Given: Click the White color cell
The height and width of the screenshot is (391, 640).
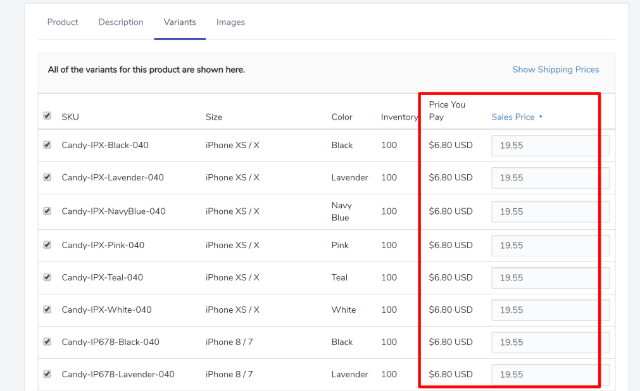Looking at the screenshot, I should coord(344,309).
